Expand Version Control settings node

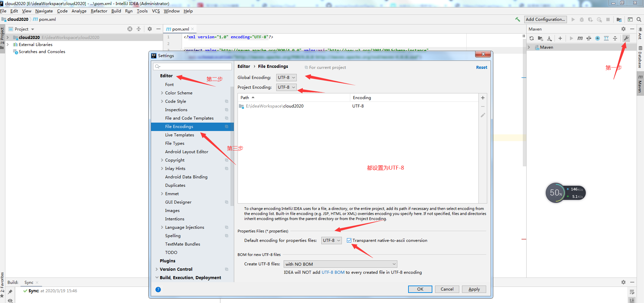[157, 269]
